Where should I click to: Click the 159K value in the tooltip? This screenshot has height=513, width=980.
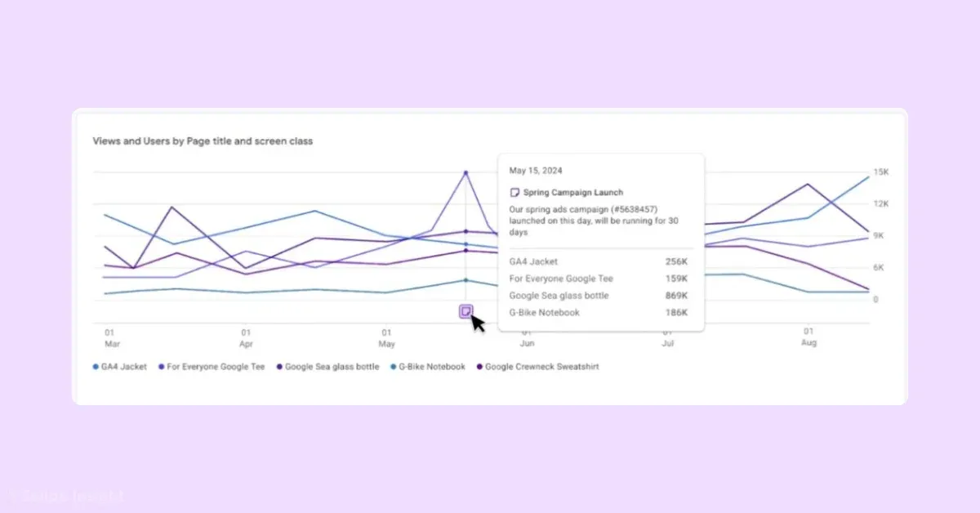676,279
